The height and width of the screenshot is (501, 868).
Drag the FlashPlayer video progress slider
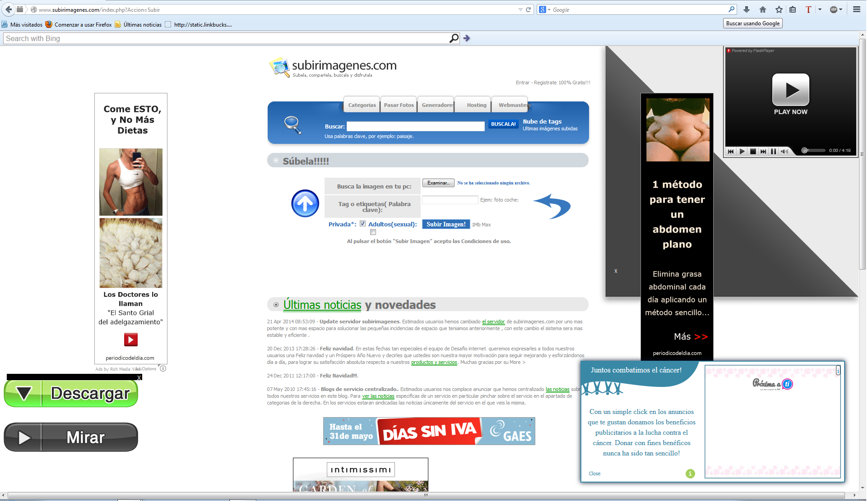pyautogui.click(x=803, y=152)
